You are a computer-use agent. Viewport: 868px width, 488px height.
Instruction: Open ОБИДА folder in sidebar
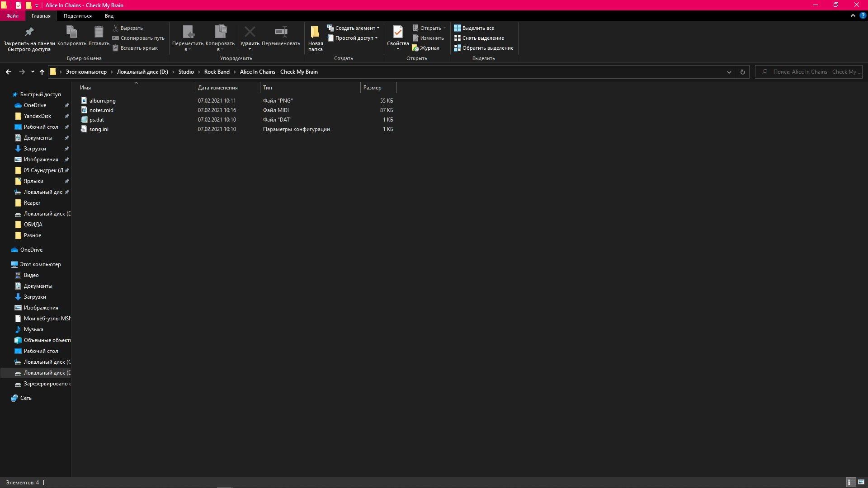tap(33, 225)
